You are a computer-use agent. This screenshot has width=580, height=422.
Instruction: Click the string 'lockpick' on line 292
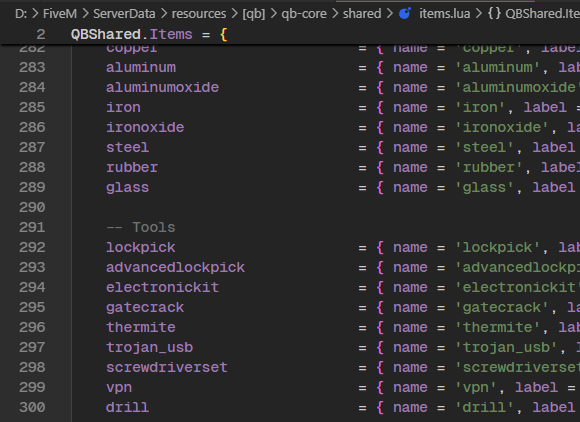[x=498, y=247]
